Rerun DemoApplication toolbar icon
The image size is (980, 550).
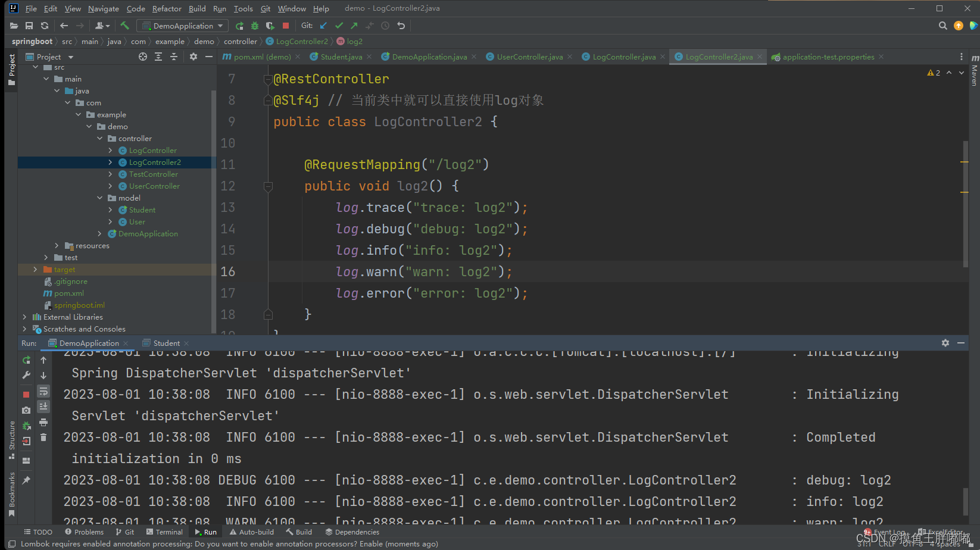click(x=239, y=26)
